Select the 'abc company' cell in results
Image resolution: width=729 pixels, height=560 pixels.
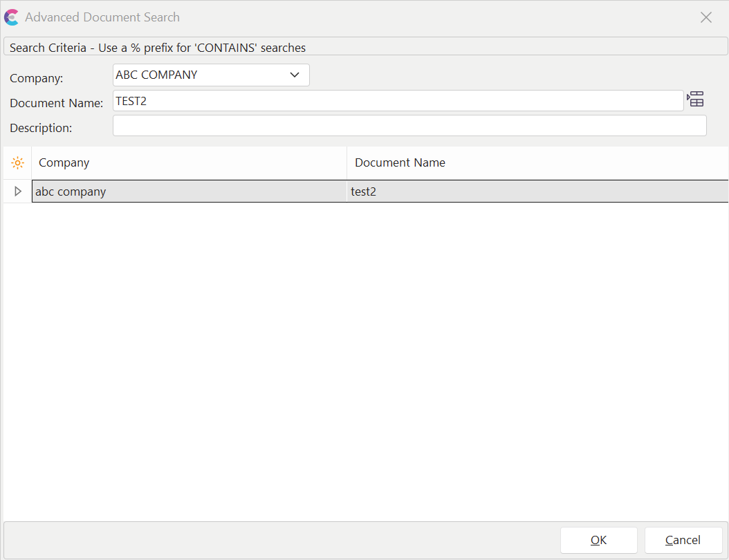coord(188,192)
